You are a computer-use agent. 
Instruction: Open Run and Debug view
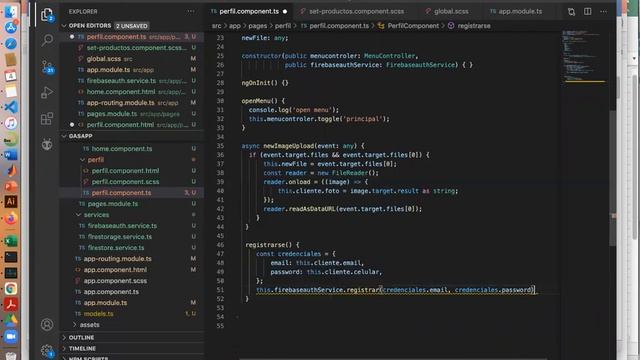coord(47,93)
